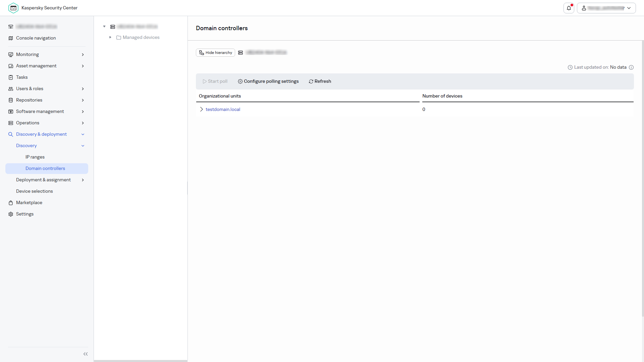
Task: Open the IP ranges menu item
Action: (x=35, y=157)
